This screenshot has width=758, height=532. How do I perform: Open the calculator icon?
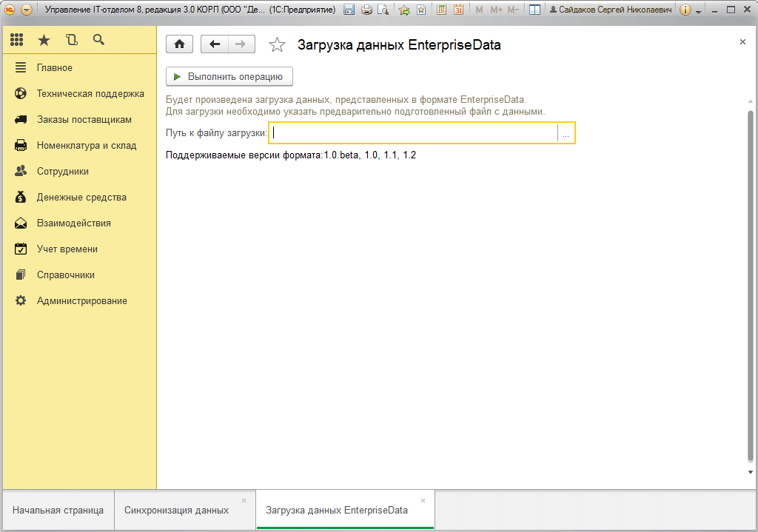(441, 10)
